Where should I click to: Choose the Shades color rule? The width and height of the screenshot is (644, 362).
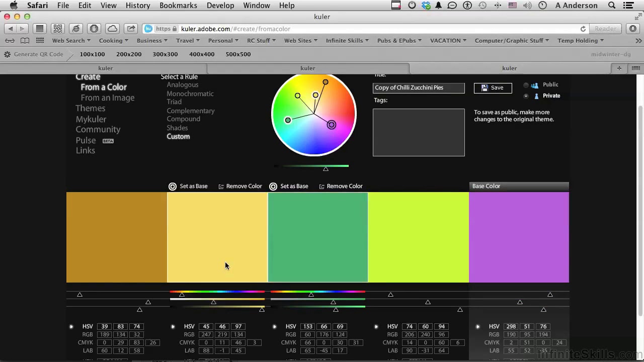pyautogui.click(x=177, y=128)
